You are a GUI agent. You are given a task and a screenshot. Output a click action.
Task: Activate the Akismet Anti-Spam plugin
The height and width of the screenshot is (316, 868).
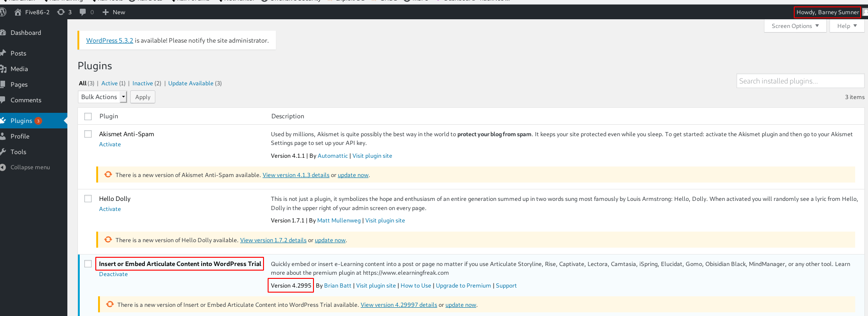point(110,144)
